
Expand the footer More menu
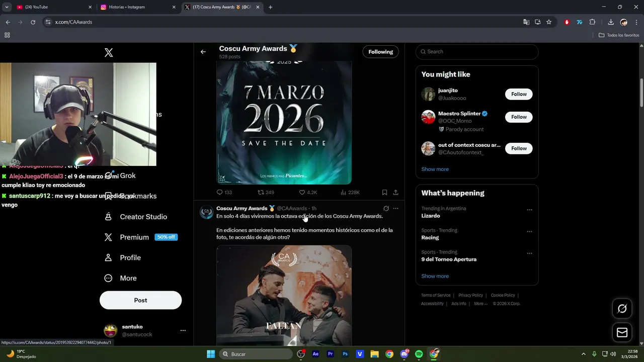point(480,304)
